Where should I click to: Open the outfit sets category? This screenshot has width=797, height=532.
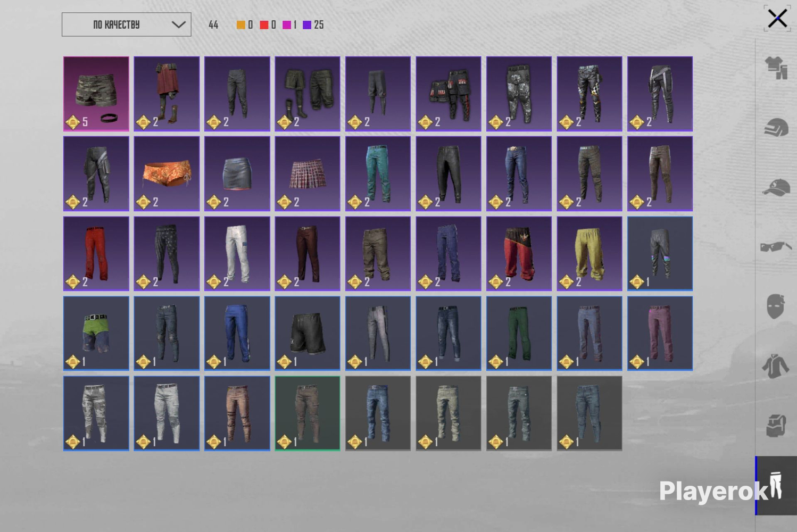coord(776,68)
